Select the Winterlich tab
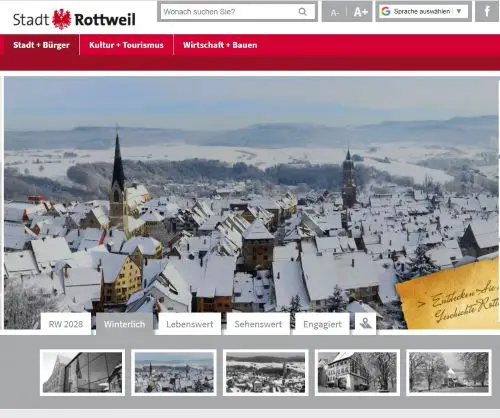This screenshot has width=500, height=418. [x=124, y=324]
